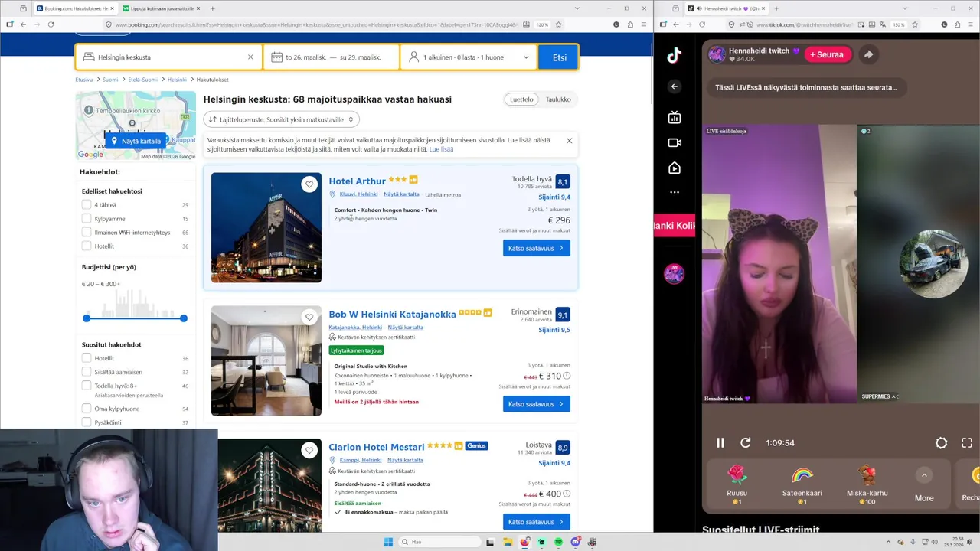Check the Sisältää aamiaisen filter
The height and width of the screenshot is (551, 980).
point(87,372)
